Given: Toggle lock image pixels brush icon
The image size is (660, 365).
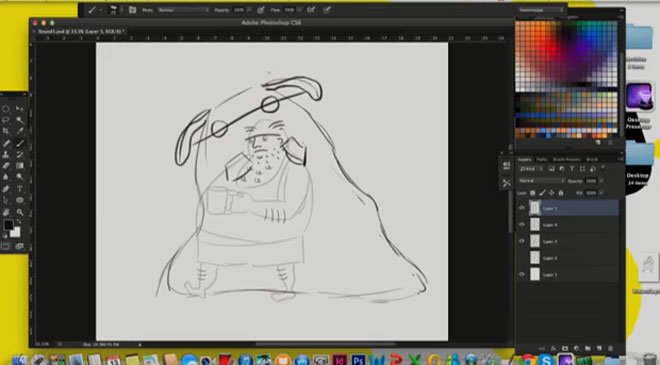Looking at the screenshot, I should click(542, 193).
